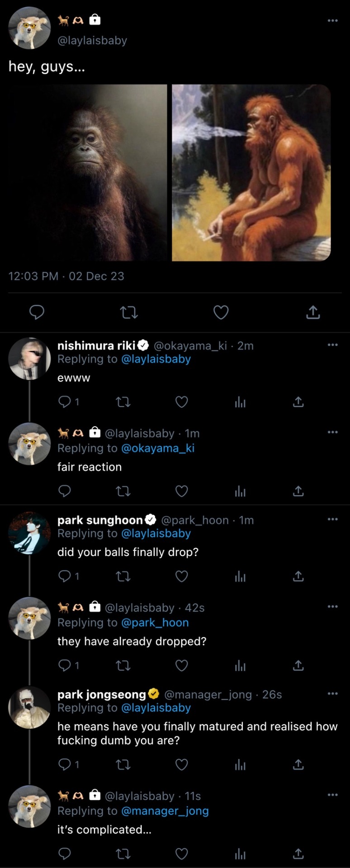Open the smoking bigfoot painting image
This screenshot has width=350, height=868.
pyautogui.click(x=251, y=173)
